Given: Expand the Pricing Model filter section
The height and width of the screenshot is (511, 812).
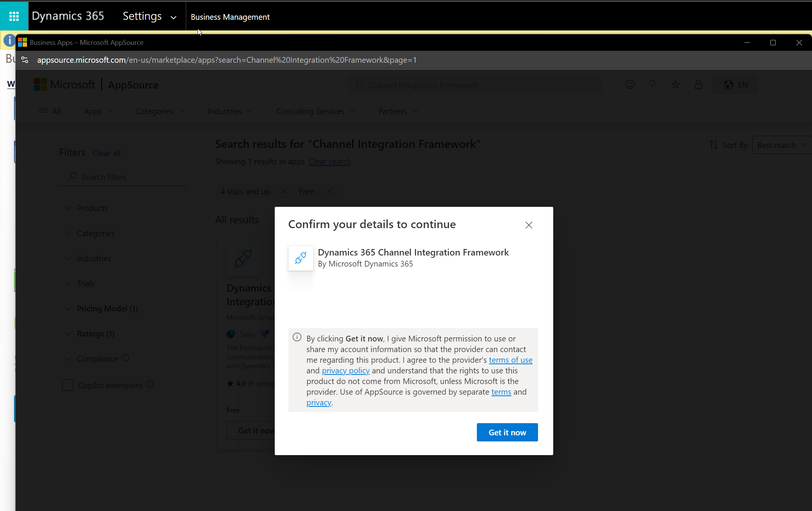Looking at the screenshot, I should coord(101,309).
